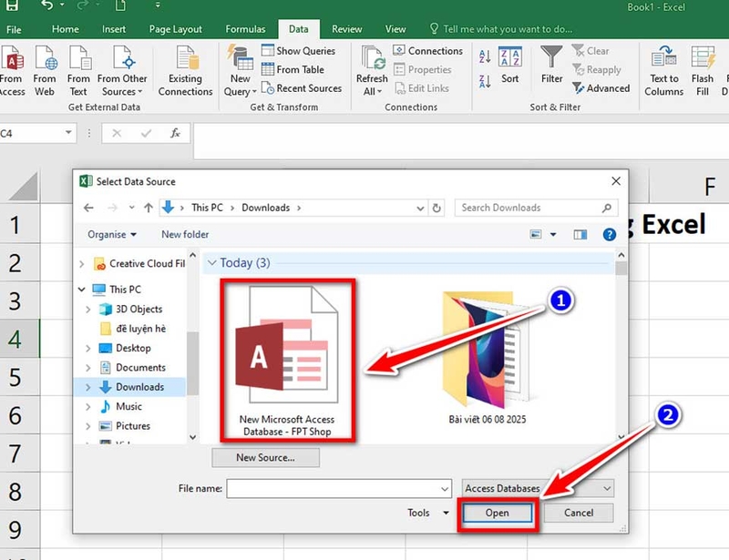
Task: Click the New Source button
Action: (264, 457)
